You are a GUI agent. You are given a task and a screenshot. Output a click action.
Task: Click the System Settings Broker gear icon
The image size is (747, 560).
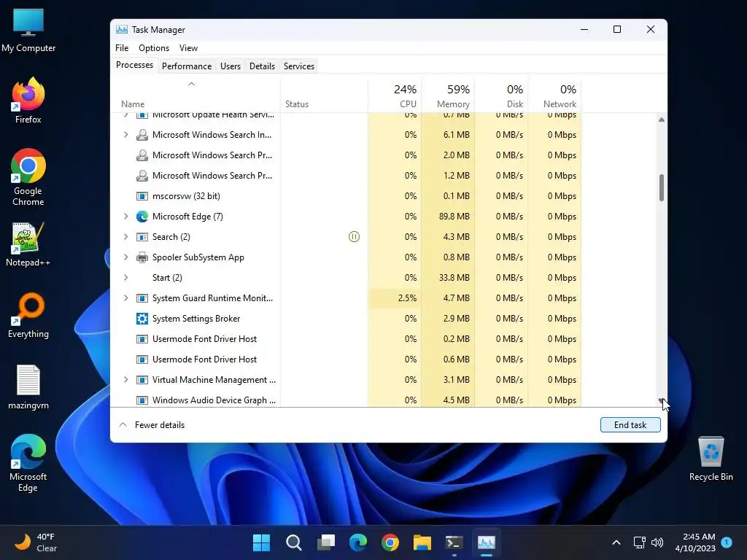(x=142, y=319)
